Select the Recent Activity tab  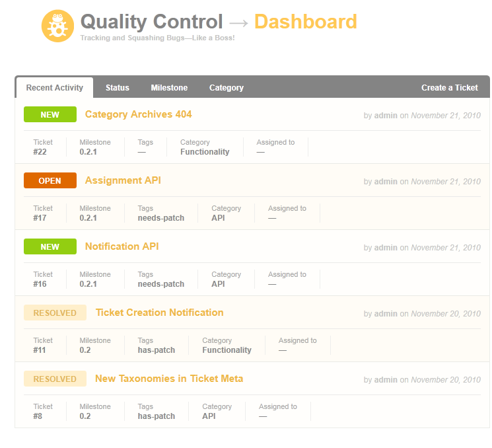click(x=55, y=88)
